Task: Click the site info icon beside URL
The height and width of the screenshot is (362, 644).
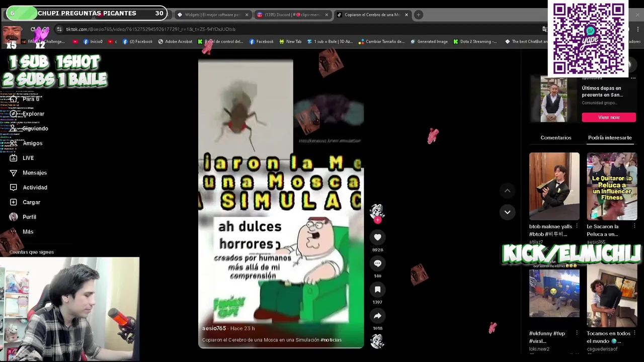Action: [59, 29]
